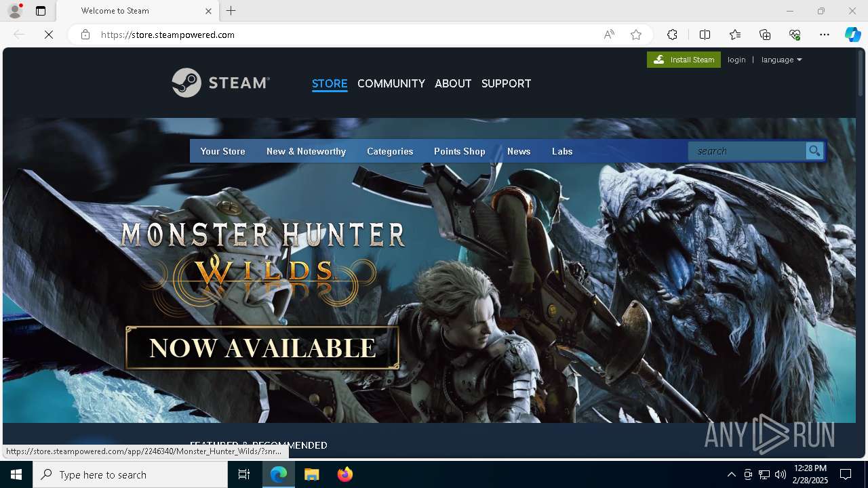Viewport: 868px width, 488px height.
Task: Open Collections icon
Action: point(765,35)
